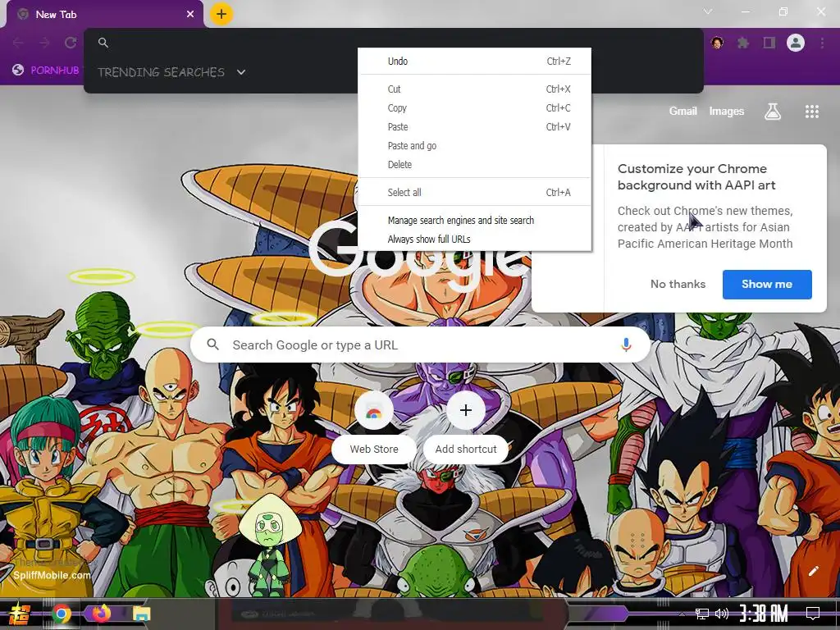Click the browser forward arrow
Viewport: 840px width, 630px height.
pos(44,43)
